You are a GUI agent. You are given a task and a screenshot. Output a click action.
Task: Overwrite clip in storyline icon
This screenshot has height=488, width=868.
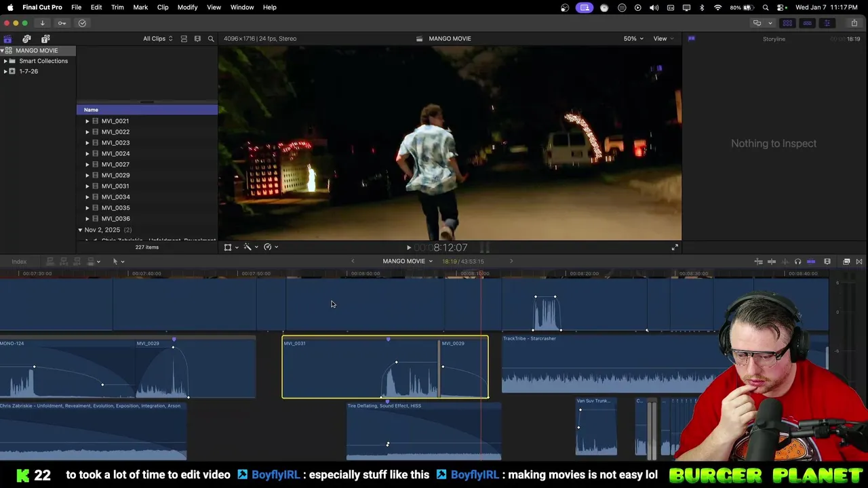[x=91, y=262]
